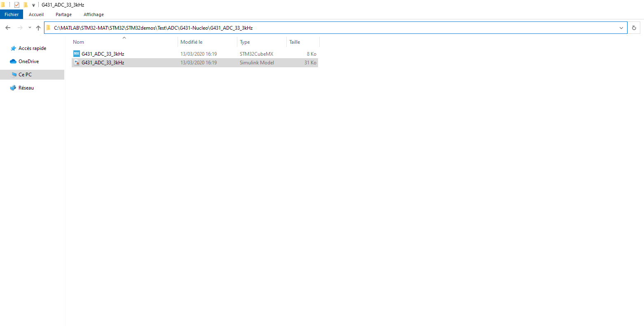Click the Ce PC computer icon

coord(14,75)
